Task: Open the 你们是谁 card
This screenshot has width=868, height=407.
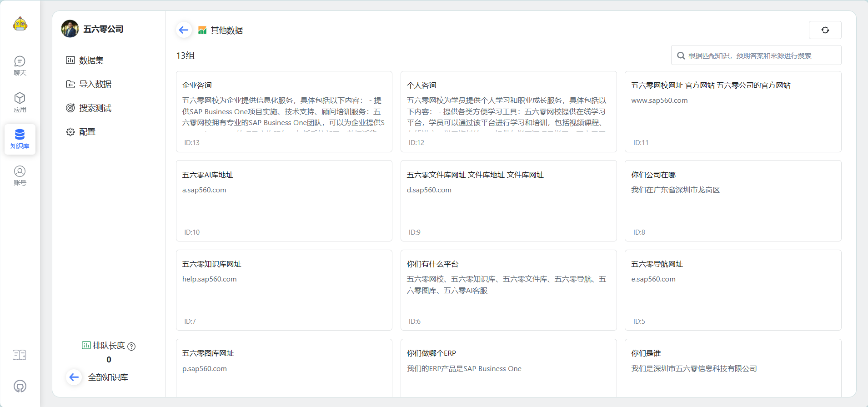Action: pyautogui.click(x=733, y=368)
